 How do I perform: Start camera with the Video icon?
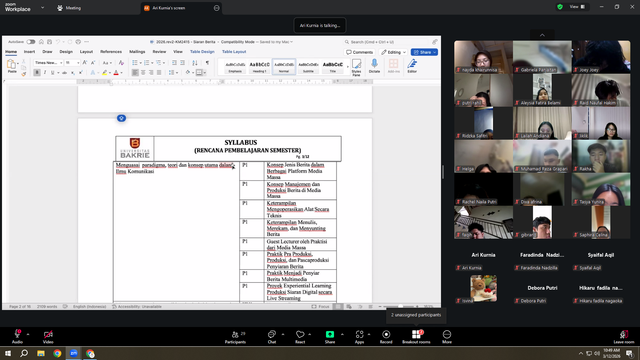(48, 334)
